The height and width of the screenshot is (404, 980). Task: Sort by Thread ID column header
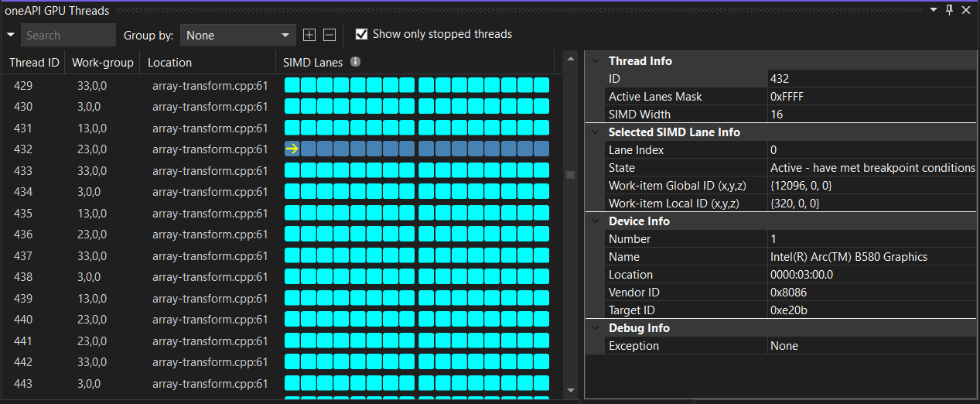[34, 63]
